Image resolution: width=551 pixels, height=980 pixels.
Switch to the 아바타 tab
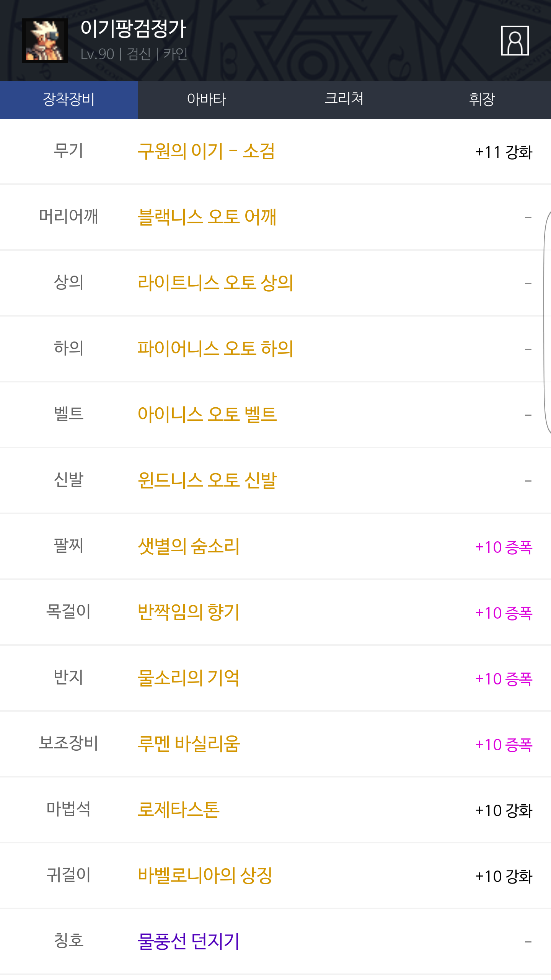[207, 100]
